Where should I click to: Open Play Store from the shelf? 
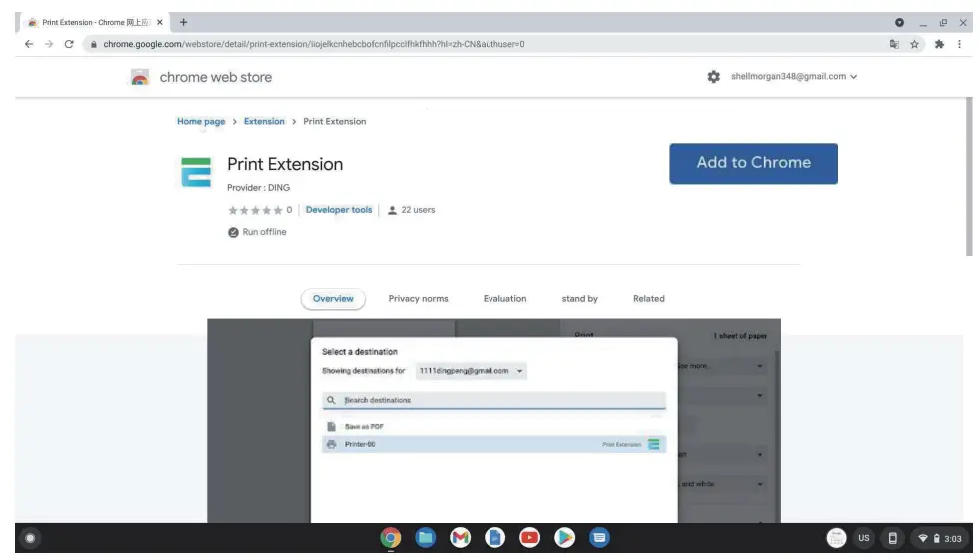(564, 537)
